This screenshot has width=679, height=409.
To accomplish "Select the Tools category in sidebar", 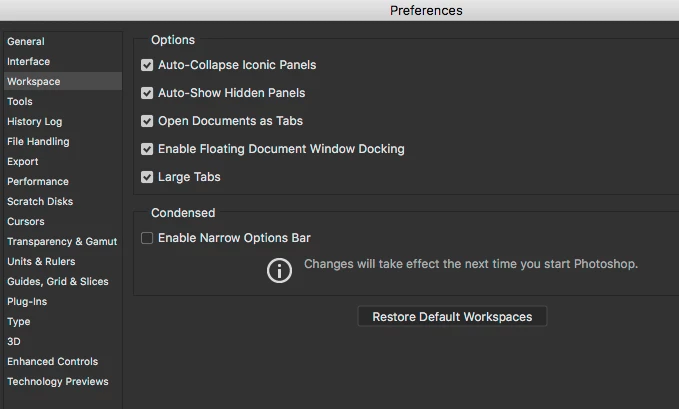I will (x=20, y=101).
